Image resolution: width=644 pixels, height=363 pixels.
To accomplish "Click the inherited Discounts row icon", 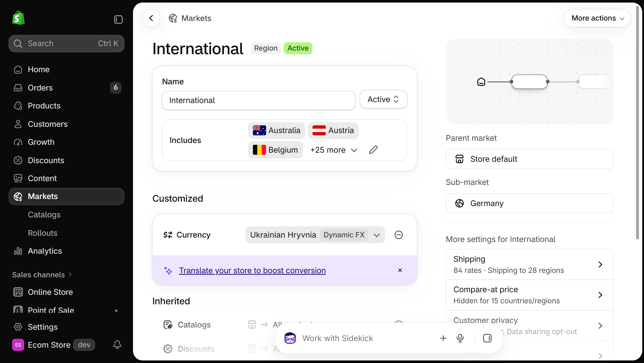I will click(x=168, y=349).
